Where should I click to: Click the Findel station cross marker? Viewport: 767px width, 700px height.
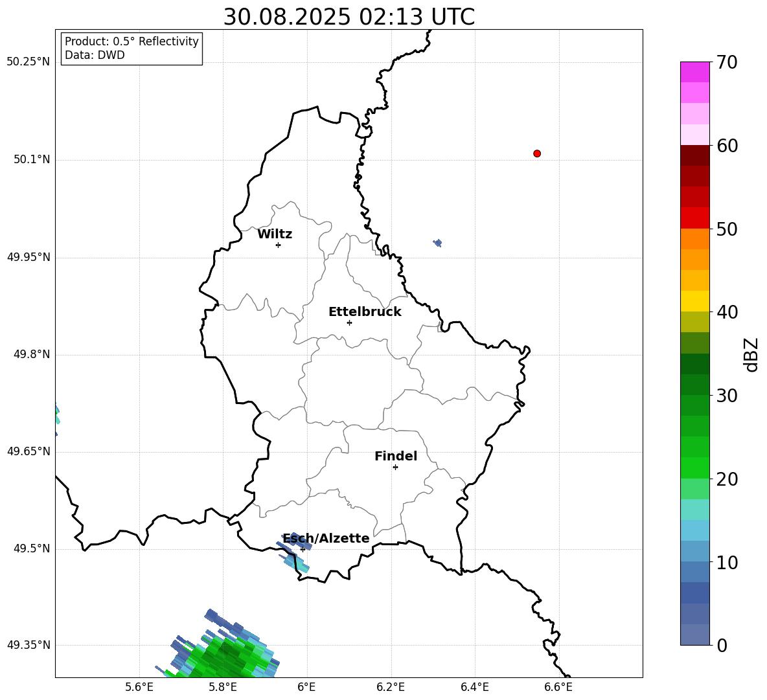pyautogui.click(x=395, y=468)
